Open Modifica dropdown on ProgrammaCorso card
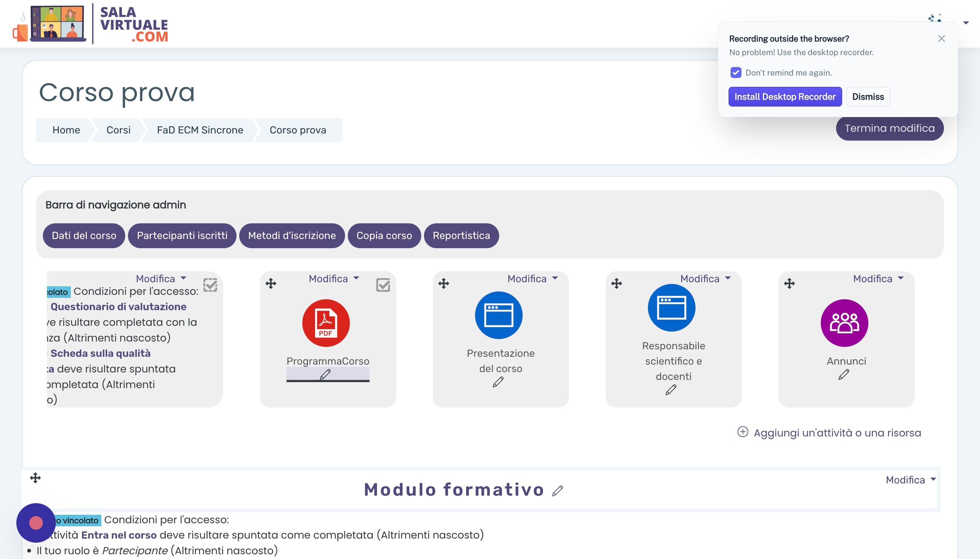Screen dimensions: 980x559 (334, 279)
